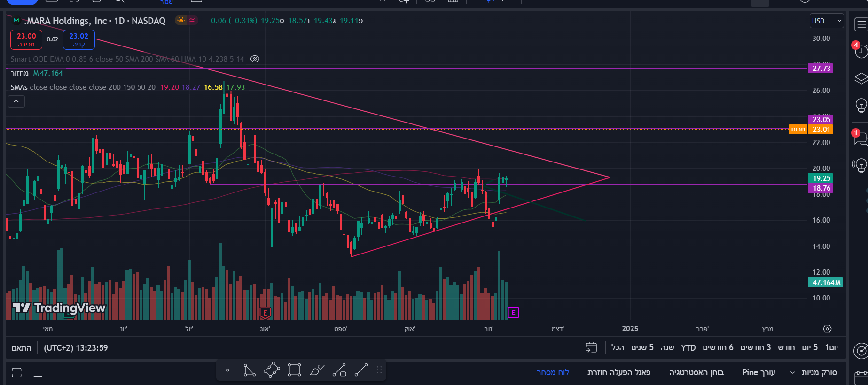
Task: Click the 2025 label on time axis
Action: [x=630, y=329]
